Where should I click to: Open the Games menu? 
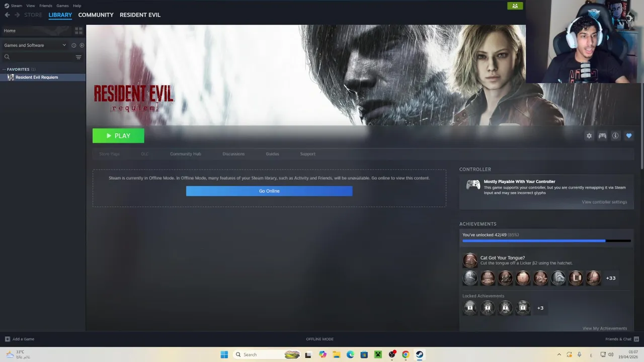62,6
